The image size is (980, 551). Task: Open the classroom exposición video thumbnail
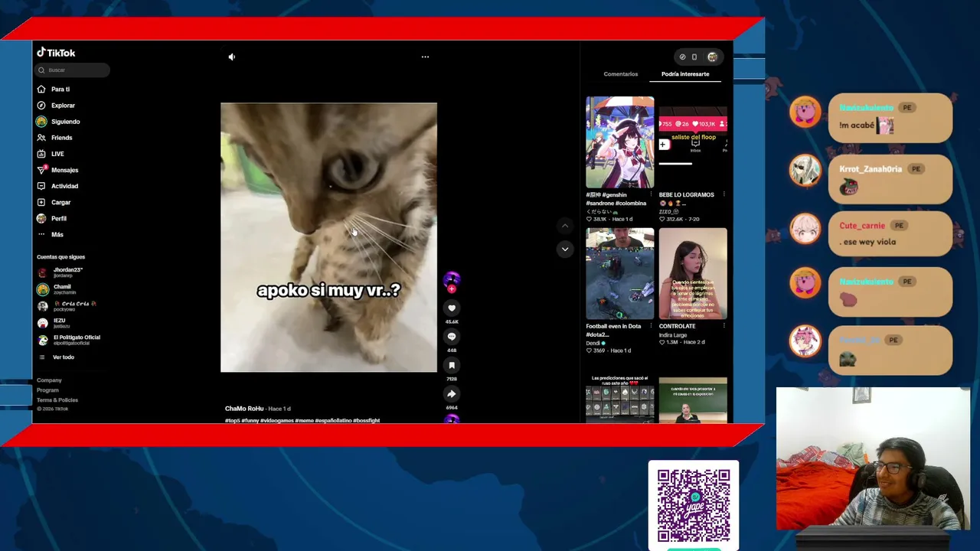pos(693,399)
